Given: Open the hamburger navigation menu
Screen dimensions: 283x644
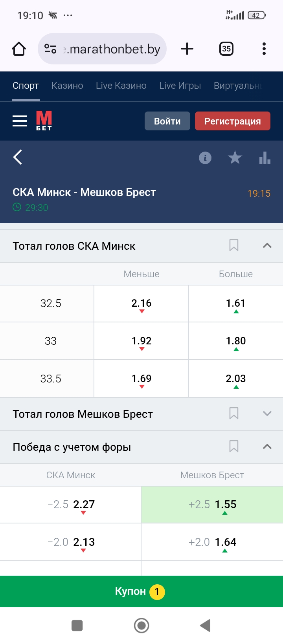Looking at the screenshot, I should click(19, 121).
